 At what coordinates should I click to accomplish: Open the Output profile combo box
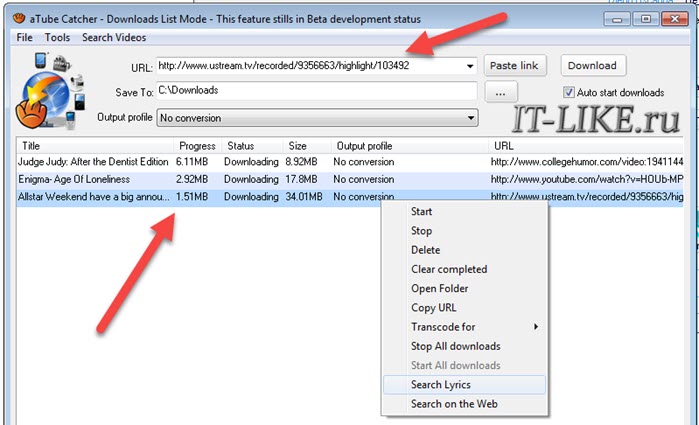pyautogui.click(x=317, y=118)
